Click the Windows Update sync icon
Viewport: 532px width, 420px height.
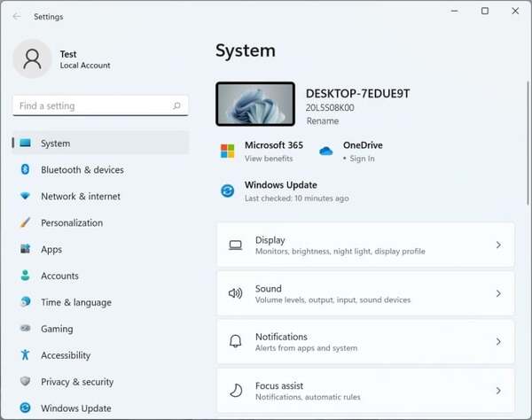point(228,191)
